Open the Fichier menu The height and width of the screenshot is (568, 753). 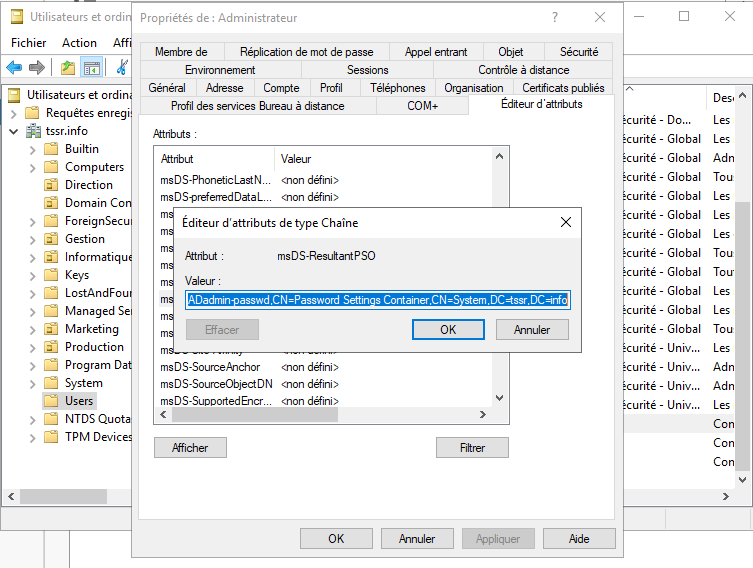tap(29, 43)
